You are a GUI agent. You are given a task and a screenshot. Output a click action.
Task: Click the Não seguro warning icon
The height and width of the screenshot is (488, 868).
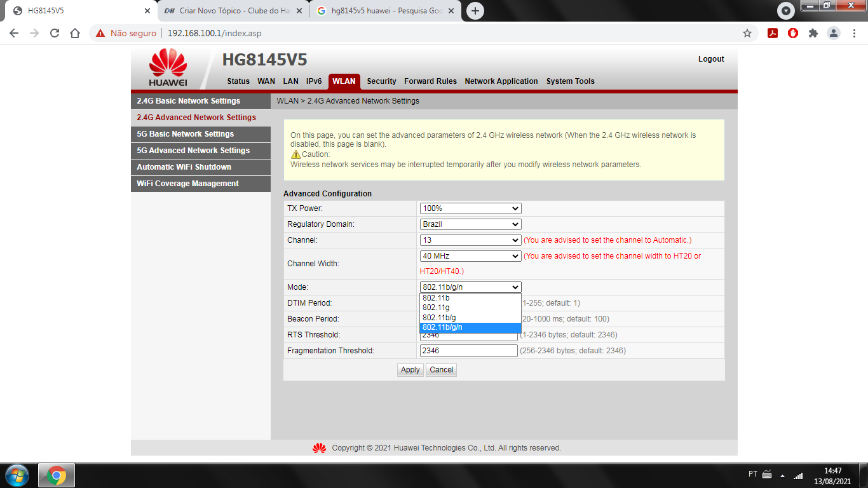click(x=100, y=33)
